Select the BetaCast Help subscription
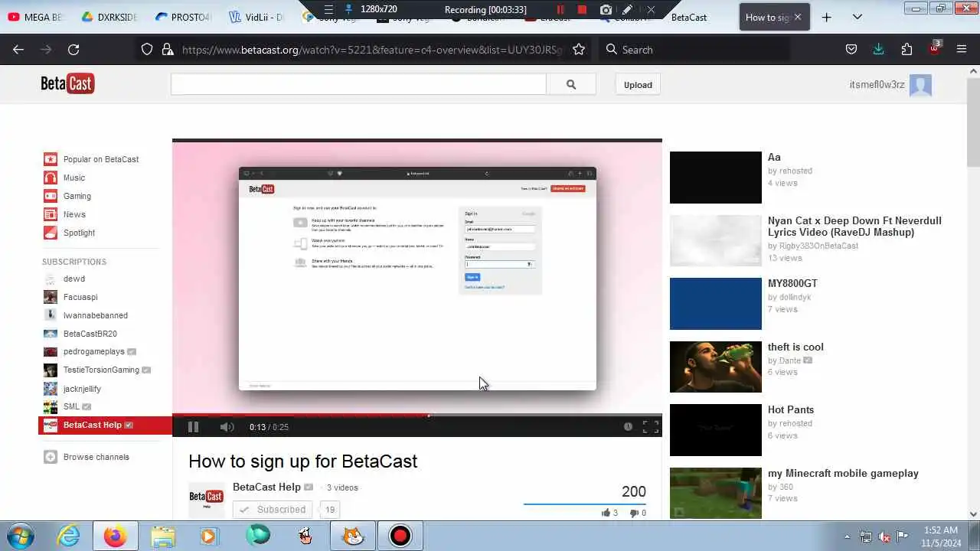The height and width of the screenshot is (551, 980). (x=105, y=425)
